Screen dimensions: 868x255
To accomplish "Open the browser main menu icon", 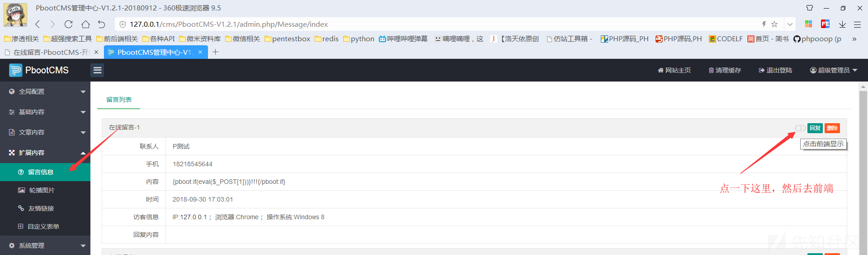I will click(857, 24).
